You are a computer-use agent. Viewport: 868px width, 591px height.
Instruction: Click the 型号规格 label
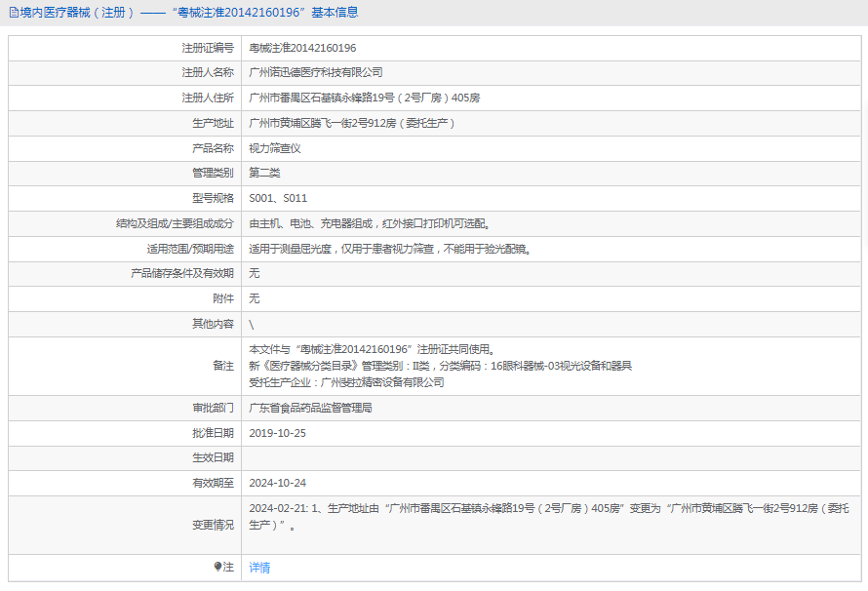tap(214, 198)
